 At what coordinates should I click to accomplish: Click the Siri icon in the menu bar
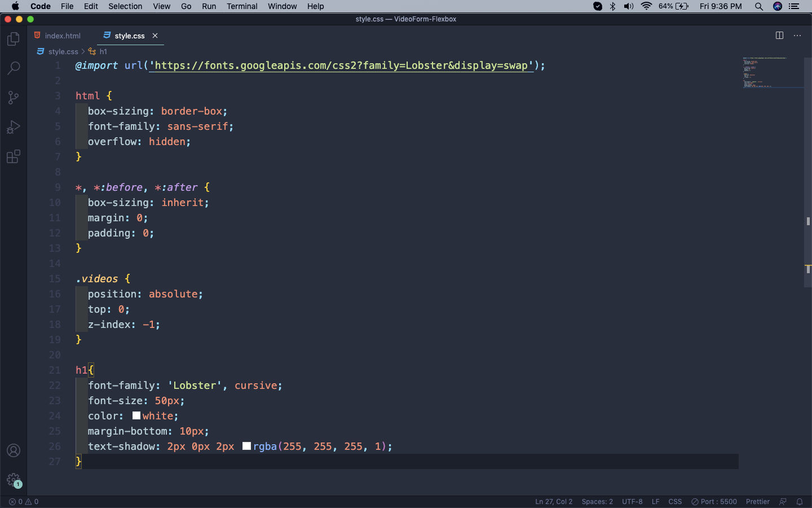[x=778, y=6]
